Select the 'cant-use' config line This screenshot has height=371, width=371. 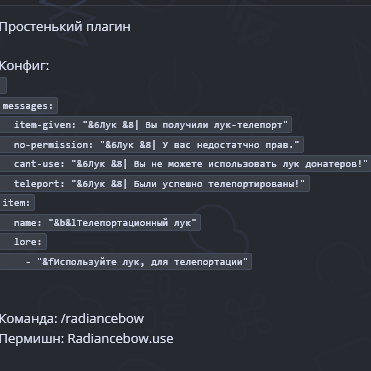(185, 164)
